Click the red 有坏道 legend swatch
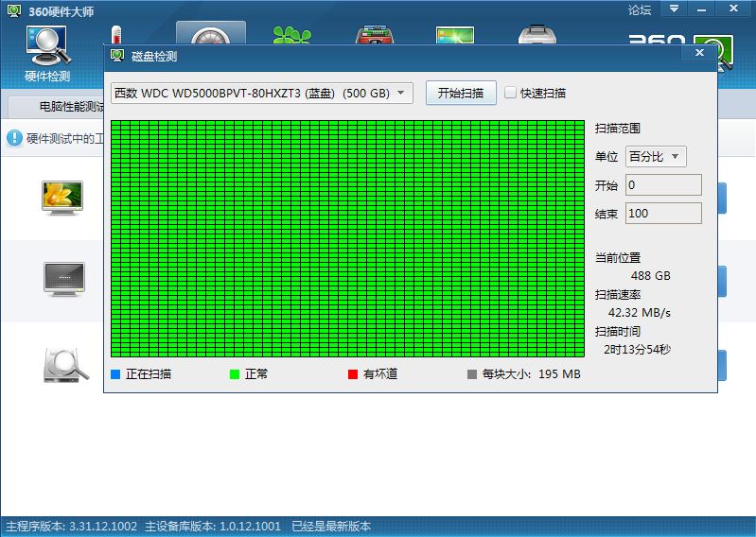756x537 pixels. tap(354, 374)
